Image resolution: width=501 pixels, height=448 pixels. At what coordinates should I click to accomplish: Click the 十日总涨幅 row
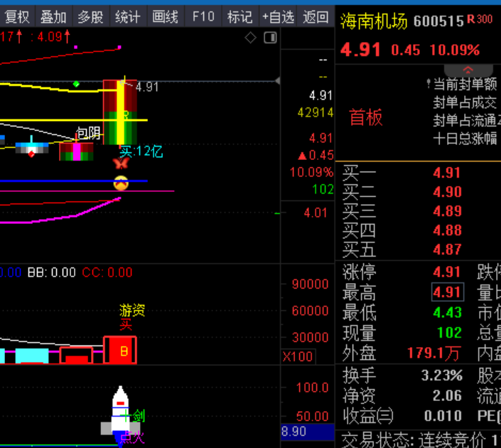pyautogui.click(x=465, y=139)
